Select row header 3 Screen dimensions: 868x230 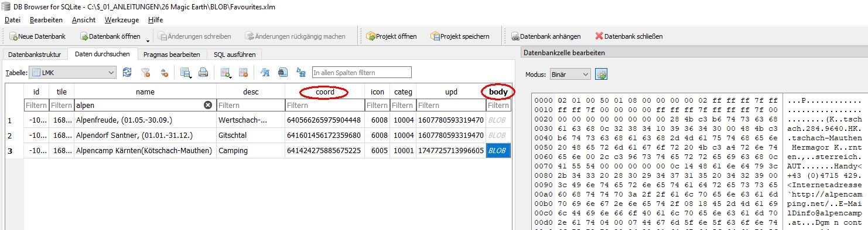(x=14, y=151)
